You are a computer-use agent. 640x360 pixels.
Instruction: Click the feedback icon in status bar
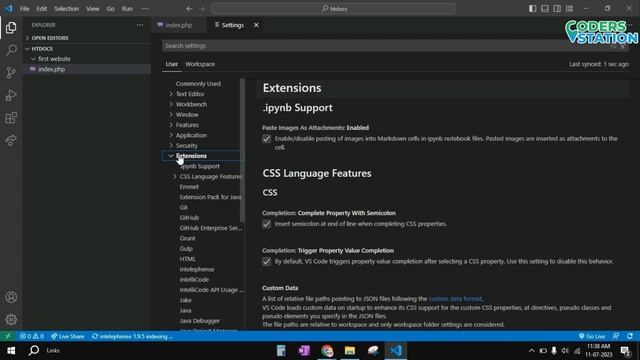[616, 336]
